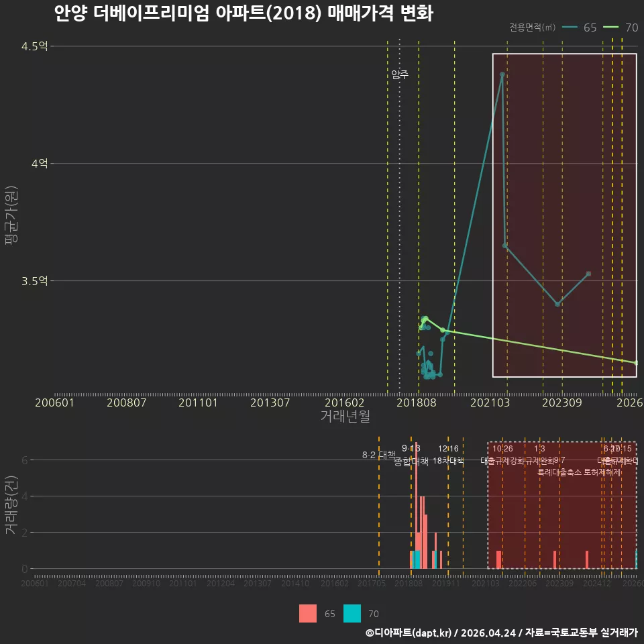Click the '©디아파트(dapt.kr)' source credit
Image resolution: width=644 pixels, height=644 pixels.
click(409, 633)
